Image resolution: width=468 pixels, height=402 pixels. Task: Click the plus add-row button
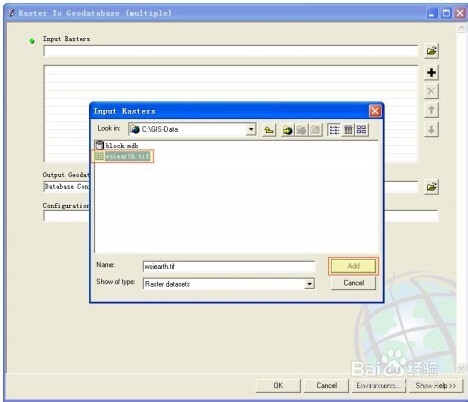(x=431, y=72)
